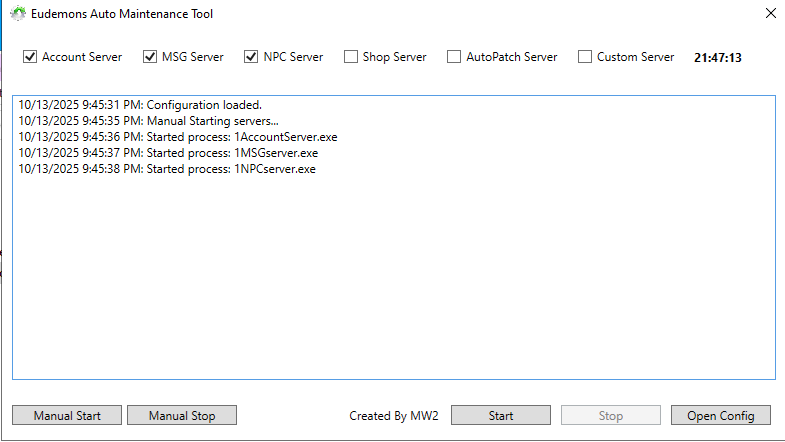Screen dimensions: 785x442
Task: Click the grayed-out Stop button
Action: click(x=610, y=415)
